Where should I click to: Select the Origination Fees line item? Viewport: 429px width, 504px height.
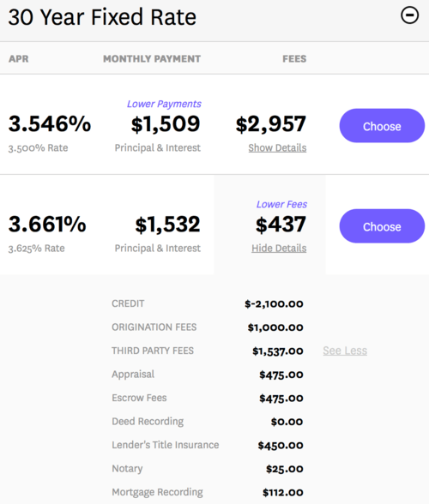(208, 327)
